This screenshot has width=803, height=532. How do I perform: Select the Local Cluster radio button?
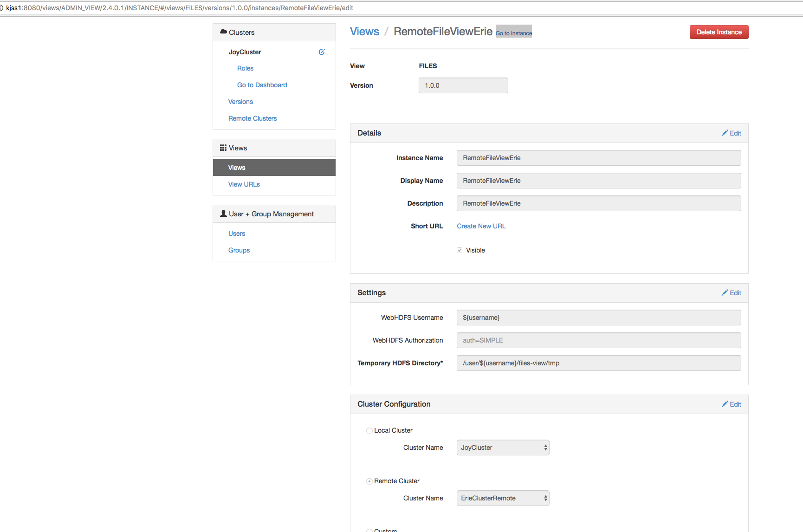coord(369,430)
